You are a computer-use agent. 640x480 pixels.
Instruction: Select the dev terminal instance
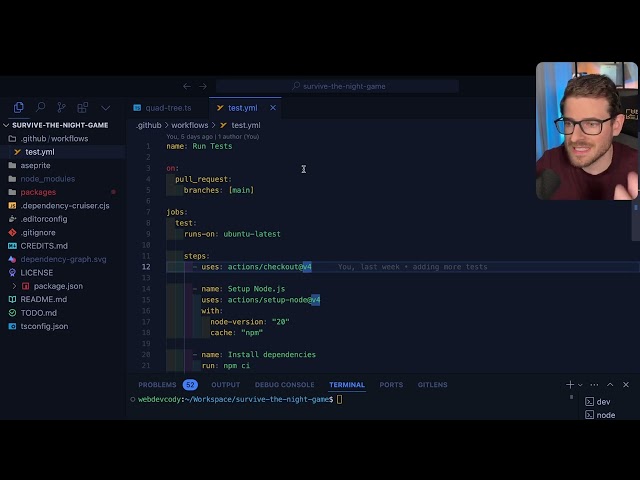603,402
